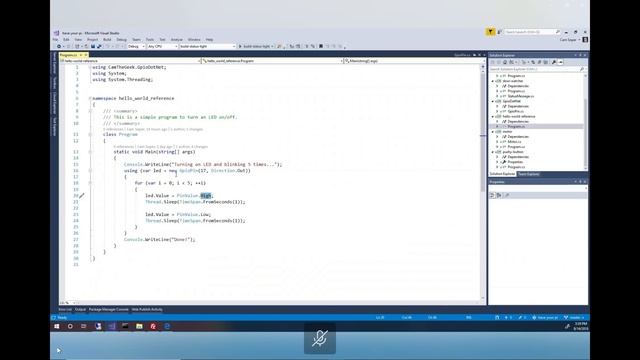Screen dimensions: 640x360
Task: Collapse the for loop code block
Action: (x=90, y=183)
